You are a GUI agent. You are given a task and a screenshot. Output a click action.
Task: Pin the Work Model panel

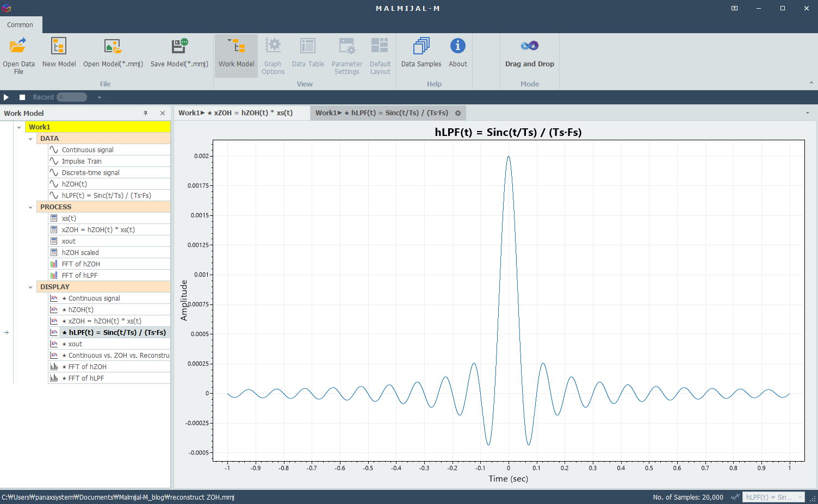coord(146,113)
